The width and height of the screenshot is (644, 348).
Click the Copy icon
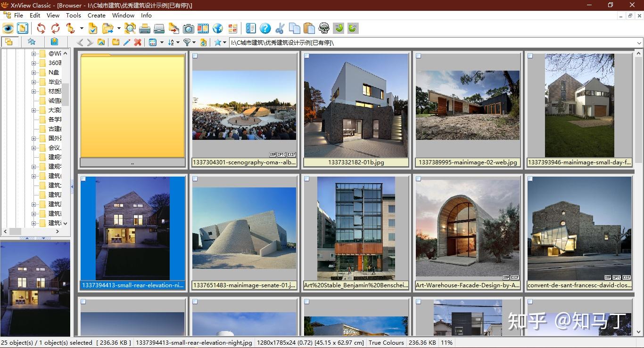tap(295, 28)
